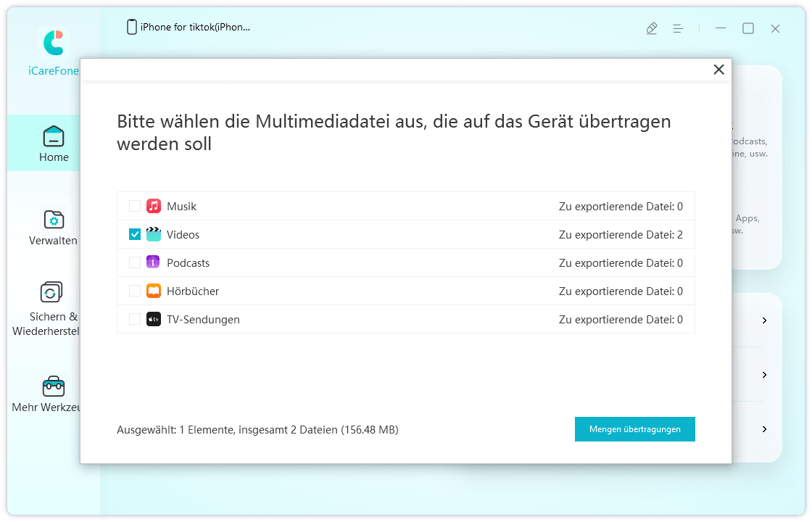Image resolution: width=812 pixels, height=522 pixels.
Task: Click the orange Hörbücher book icon
Action: click(x=153, y=291)
